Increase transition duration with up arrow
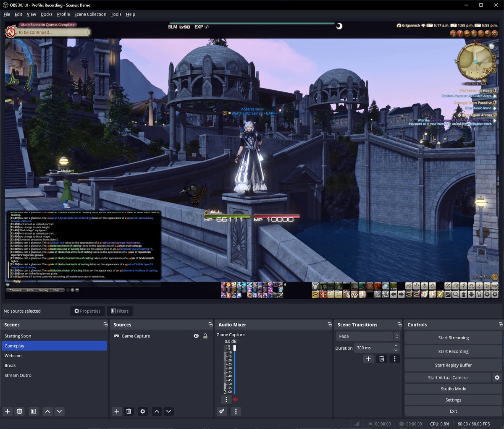Viewport: 504px width, 429px height. (396, 345)
